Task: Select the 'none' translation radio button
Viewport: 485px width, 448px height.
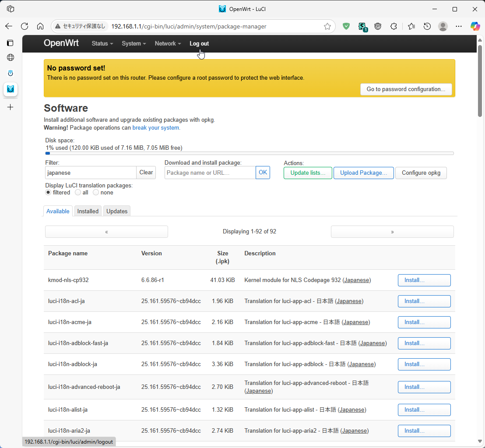Action: pyautogui.click(x=96, y=192)
